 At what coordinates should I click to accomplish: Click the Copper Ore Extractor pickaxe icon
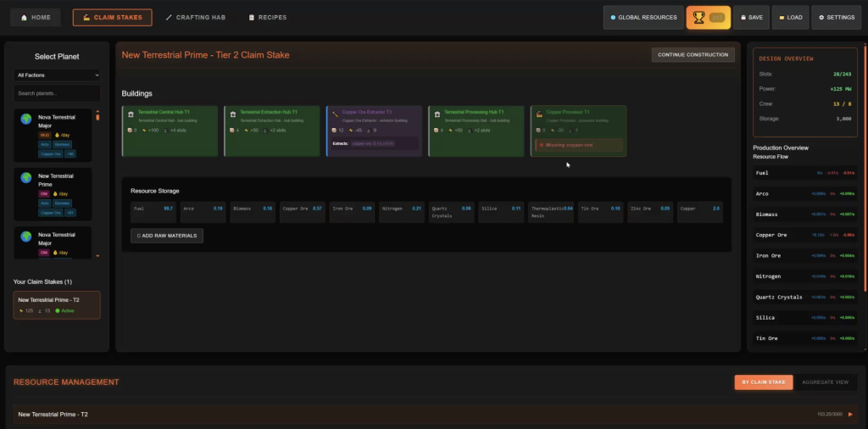pos(336,113)
